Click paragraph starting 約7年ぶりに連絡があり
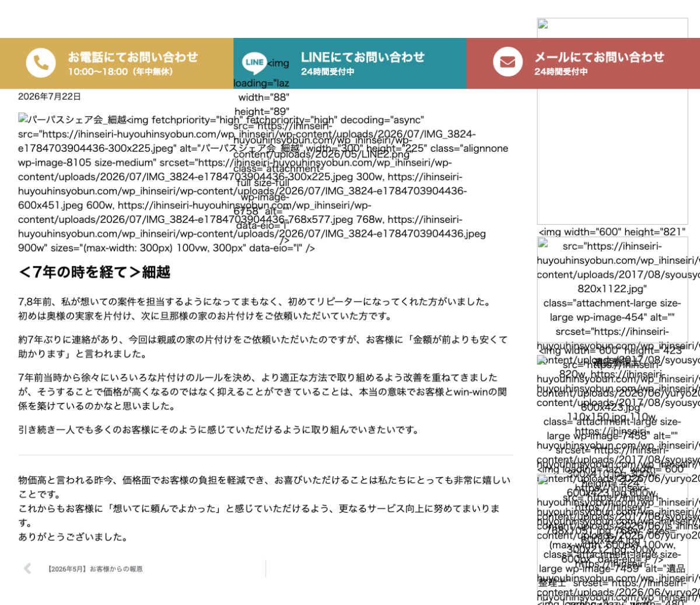 click(263, 347)
